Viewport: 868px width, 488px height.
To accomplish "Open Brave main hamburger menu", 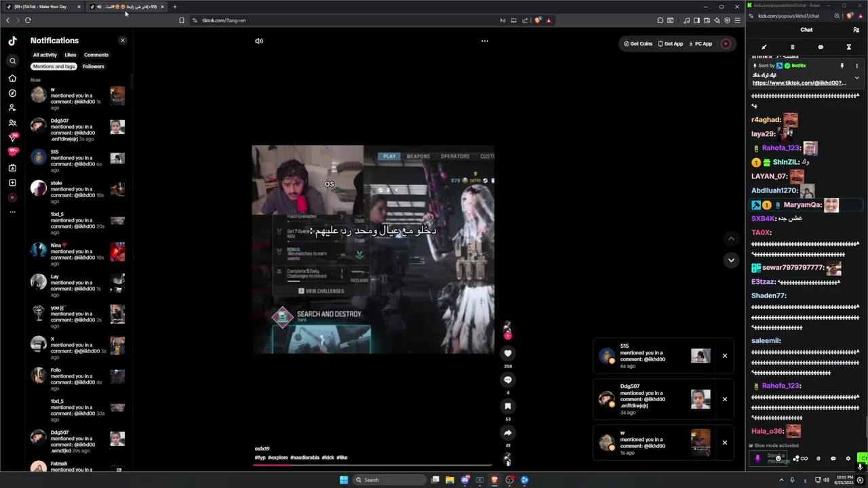I will 737,20.
